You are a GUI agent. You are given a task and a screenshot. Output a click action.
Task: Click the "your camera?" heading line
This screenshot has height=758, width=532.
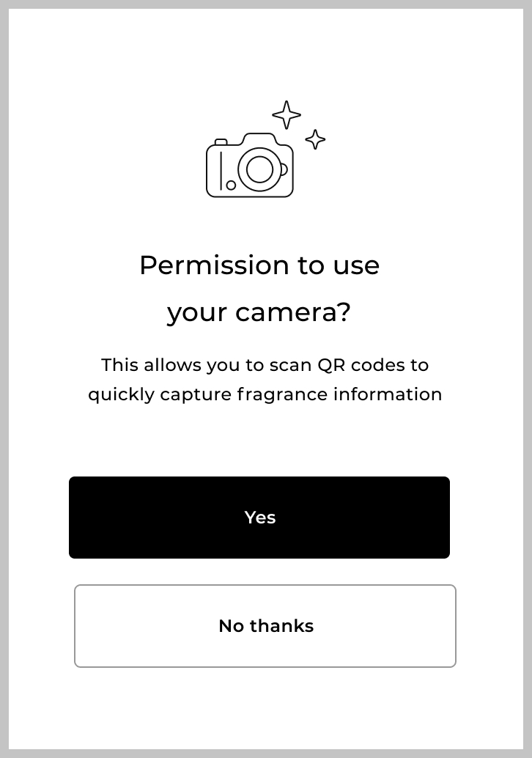click(259, 312)
